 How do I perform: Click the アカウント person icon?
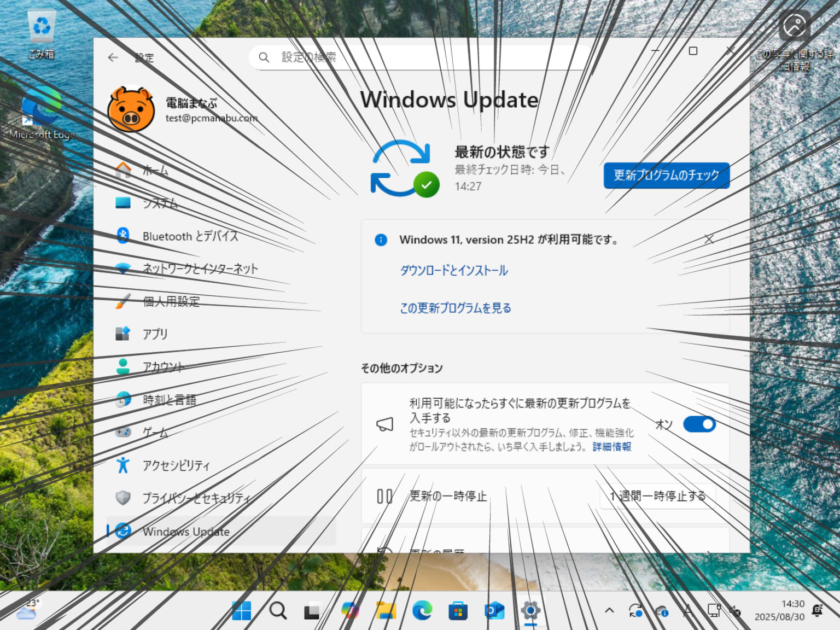tap(123, 366)
